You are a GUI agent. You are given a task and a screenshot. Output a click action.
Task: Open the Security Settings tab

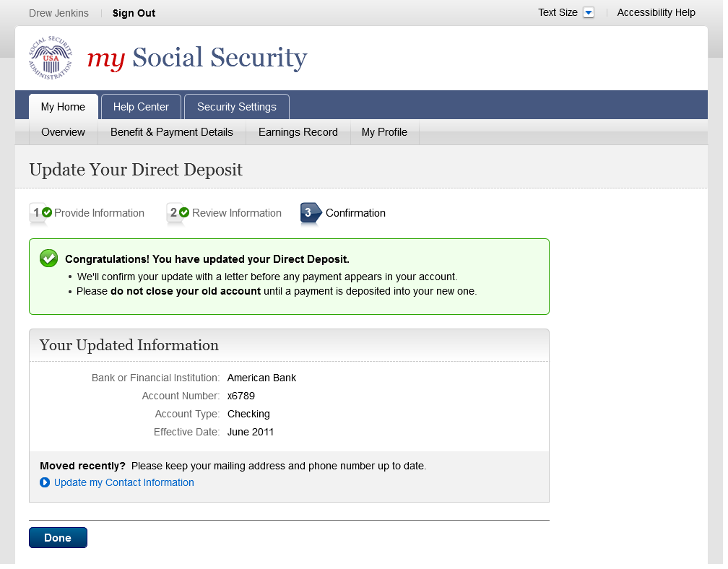(x=236, y=107)
